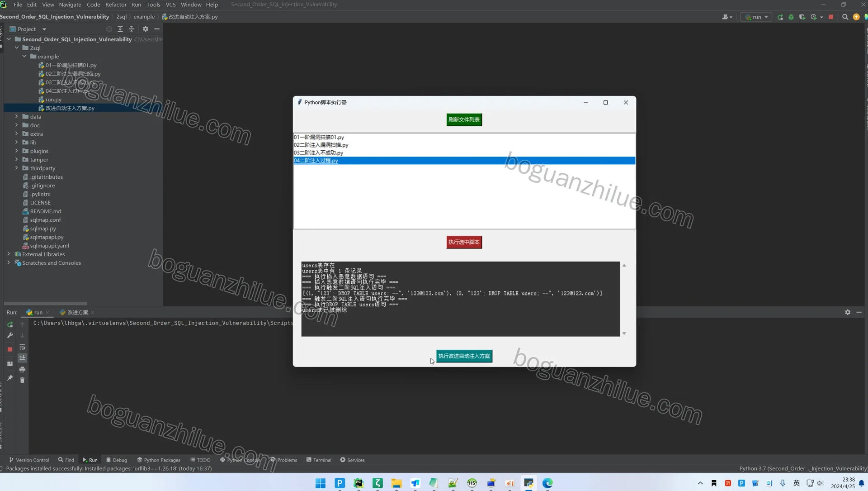Click the output box scroll-up arrow

624,265
